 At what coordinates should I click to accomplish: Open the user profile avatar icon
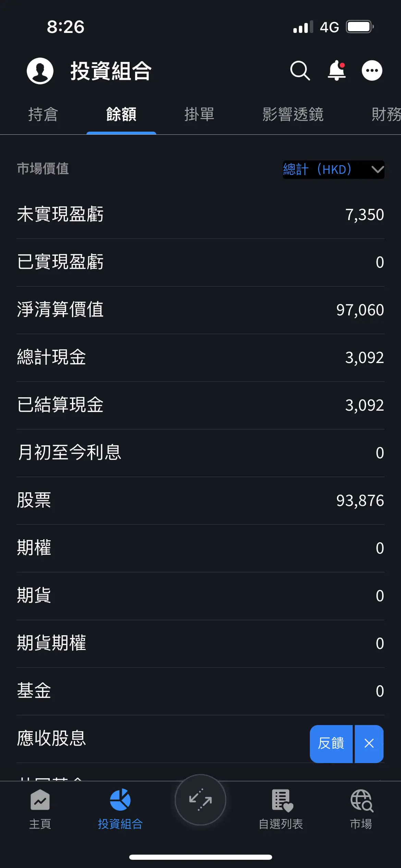(40, 71)
